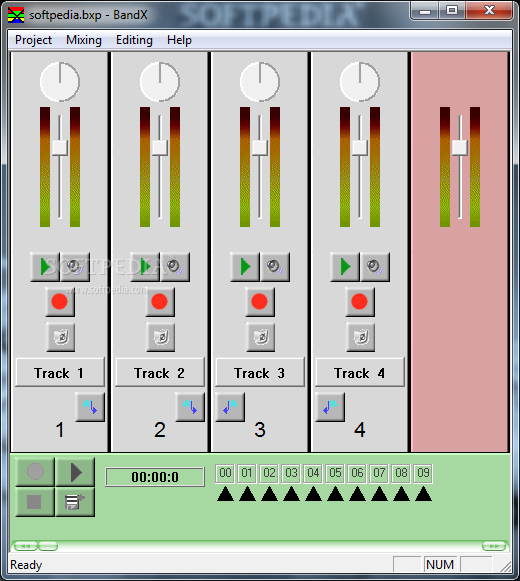
Task: Arm record on Track 4 red button
Action: pyautogui.click(x=360, y=302)
